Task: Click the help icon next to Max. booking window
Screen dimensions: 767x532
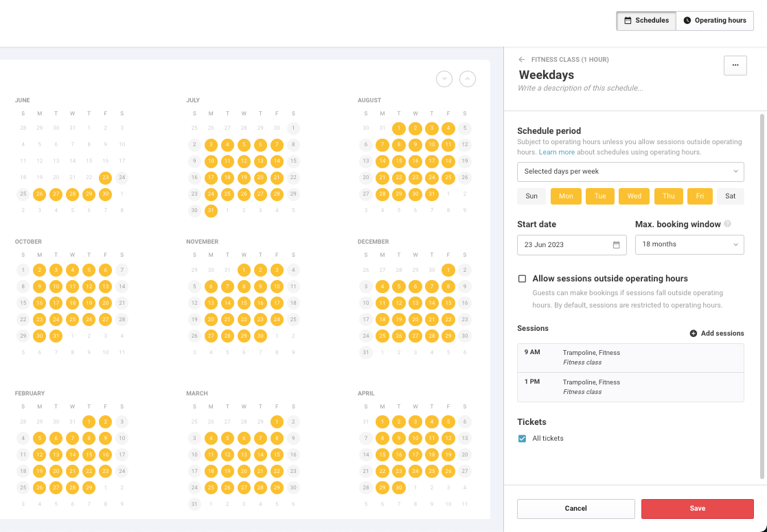Action: coord(727,224)
